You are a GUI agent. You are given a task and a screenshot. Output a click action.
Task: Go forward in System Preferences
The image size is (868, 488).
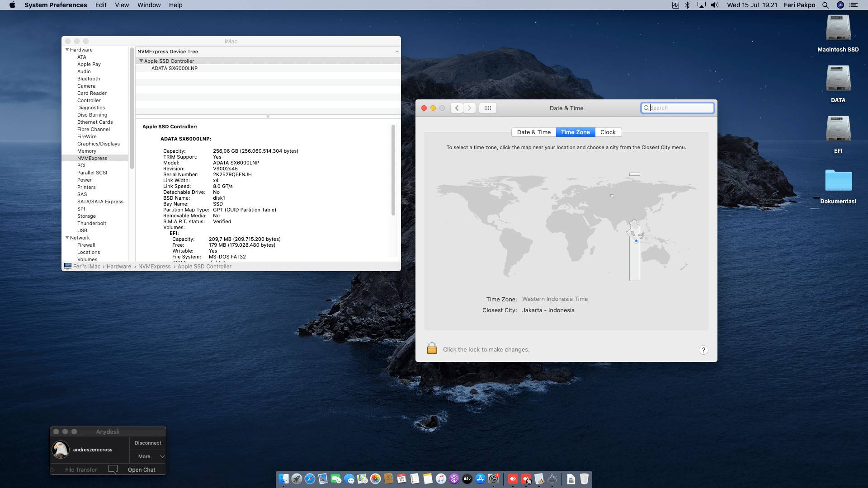coord(469,108)
